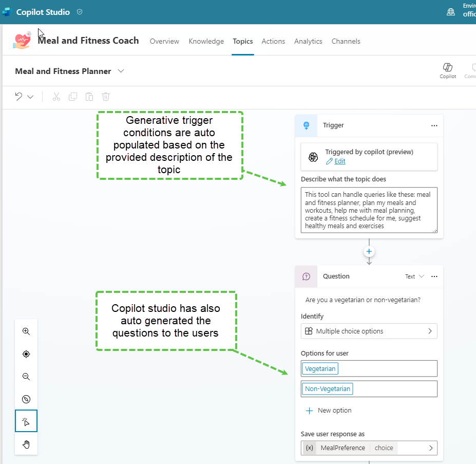
Task: Click the cut scissors icon
Action: click(56, 97)
